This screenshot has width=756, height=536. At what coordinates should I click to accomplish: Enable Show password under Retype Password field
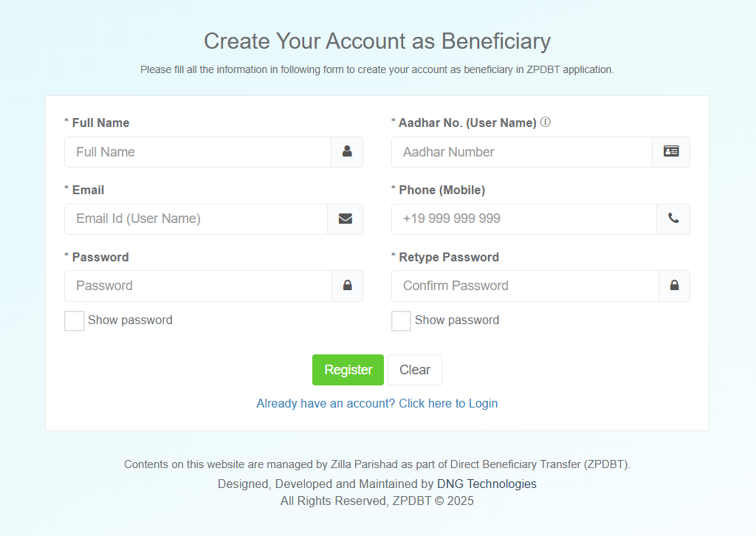coord(401,321)
